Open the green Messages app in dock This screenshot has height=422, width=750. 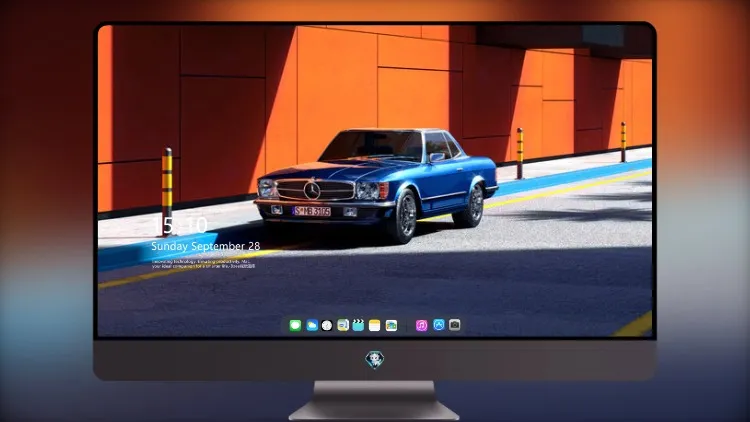coord(295,326)
